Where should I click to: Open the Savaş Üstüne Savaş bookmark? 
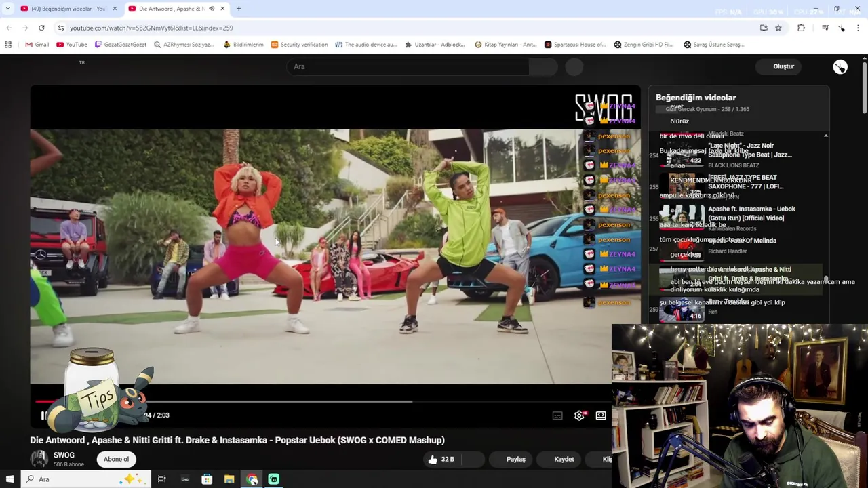click(x=714, y=45)
